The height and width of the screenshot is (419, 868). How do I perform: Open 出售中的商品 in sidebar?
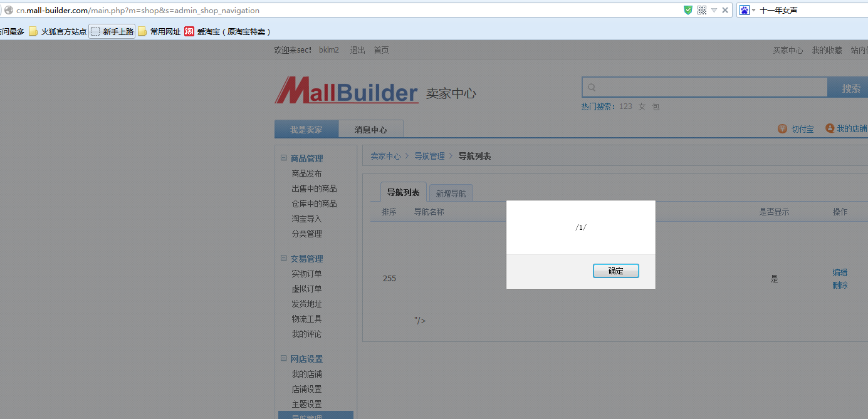pyautogui.click(x=314, y=189)
